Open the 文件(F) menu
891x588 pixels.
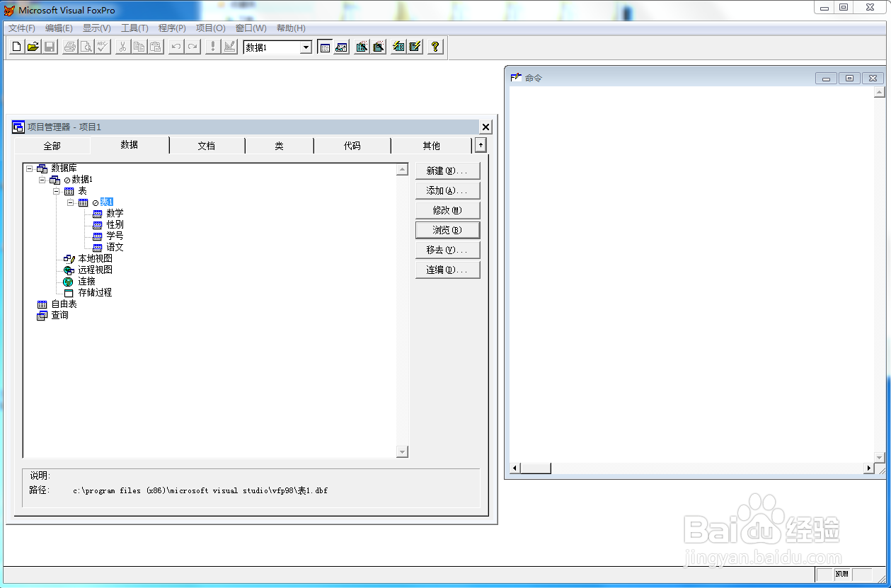22,28
